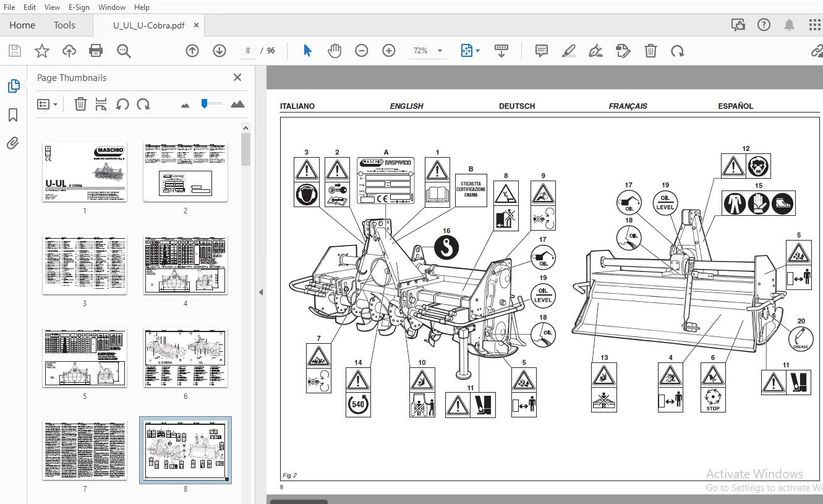Screen dimensions: 823x504
Task: Open the share with comments icon
Action: point(738,25)
